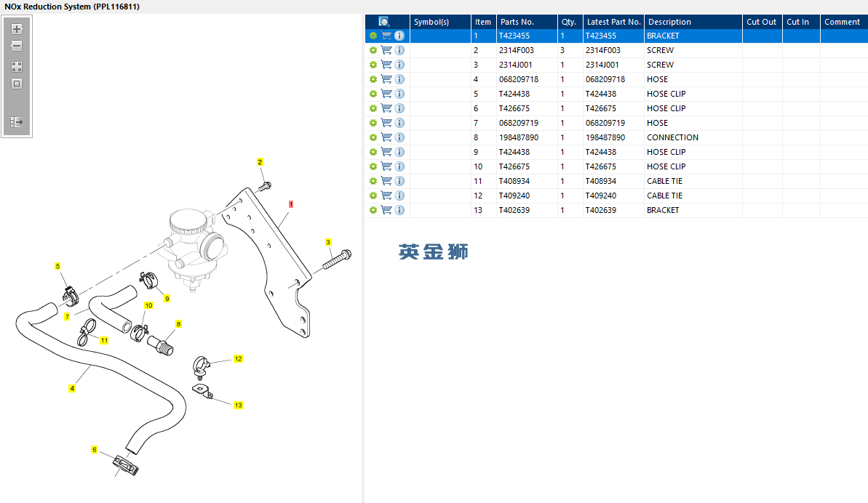Click green gear for item 7 HOSE
Viewport: 868px width, 503px height.
tap(373, 124)
